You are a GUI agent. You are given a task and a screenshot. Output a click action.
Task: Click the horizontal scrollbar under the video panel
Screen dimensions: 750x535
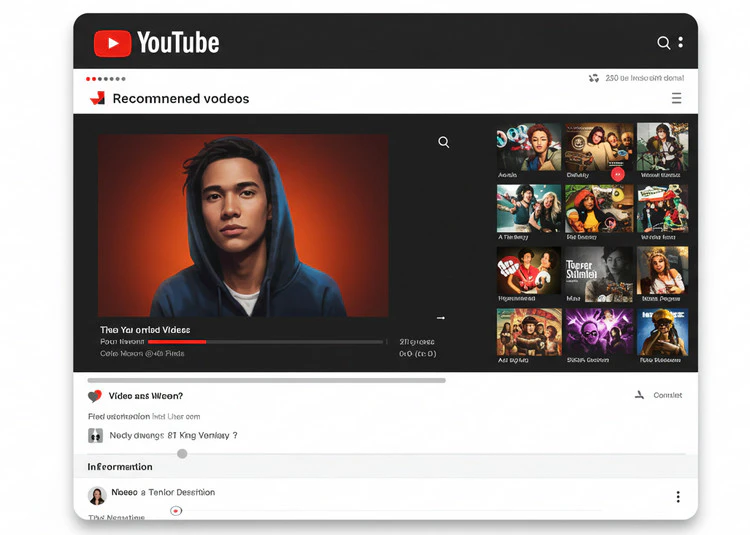tap(266, 380)
